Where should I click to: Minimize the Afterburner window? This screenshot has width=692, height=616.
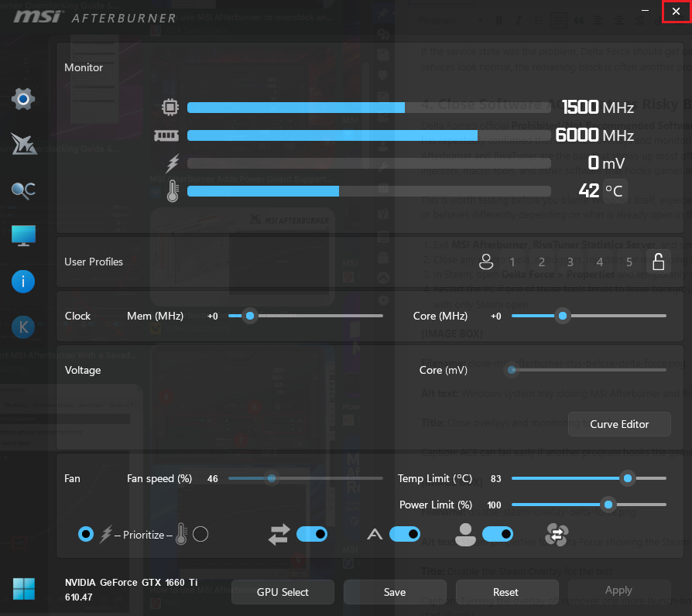click(x=645, y=11)
